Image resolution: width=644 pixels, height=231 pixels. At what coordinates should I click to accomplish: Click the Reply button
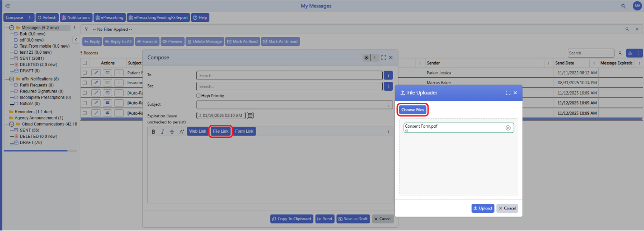tap(92, 41)
